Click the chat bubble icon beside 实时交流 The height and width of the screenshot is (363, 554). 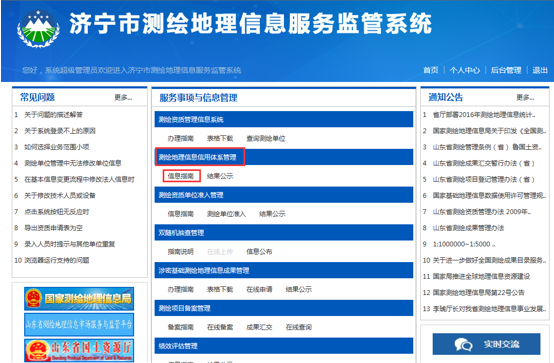click(x=463, y=344)
